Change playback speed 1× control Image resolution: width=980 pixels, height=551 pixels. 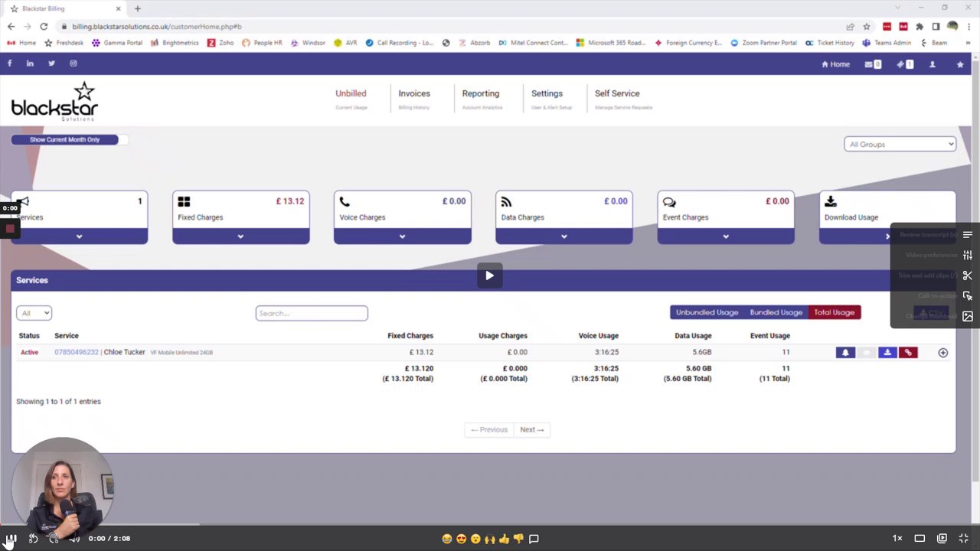[x=897, y=539]
